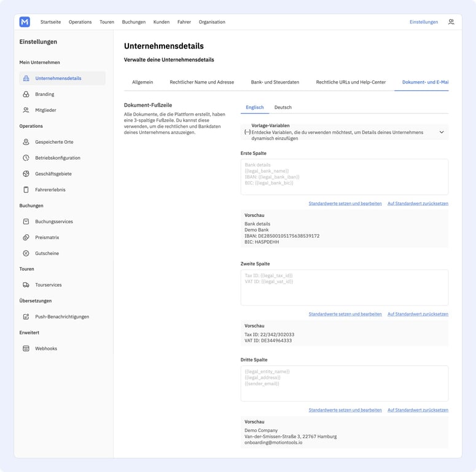476x472 pixels.
Task: Click the Webhooks icon
Action: [x=26, y=348]
